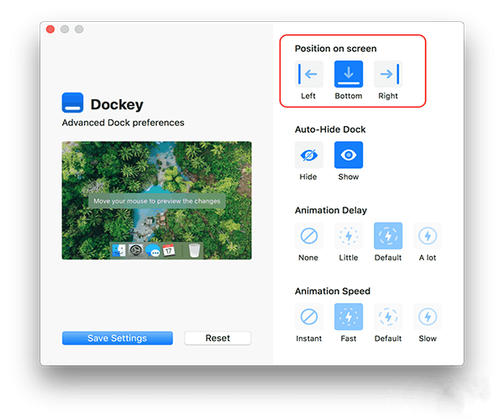The image size is (504, 420).
Task: Set Dock position to Left
Action: coord(308,74)
